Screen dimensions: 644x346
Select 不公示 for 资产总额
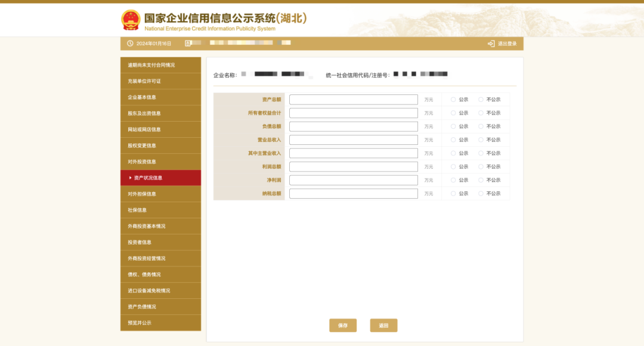(x=481, y=100)
